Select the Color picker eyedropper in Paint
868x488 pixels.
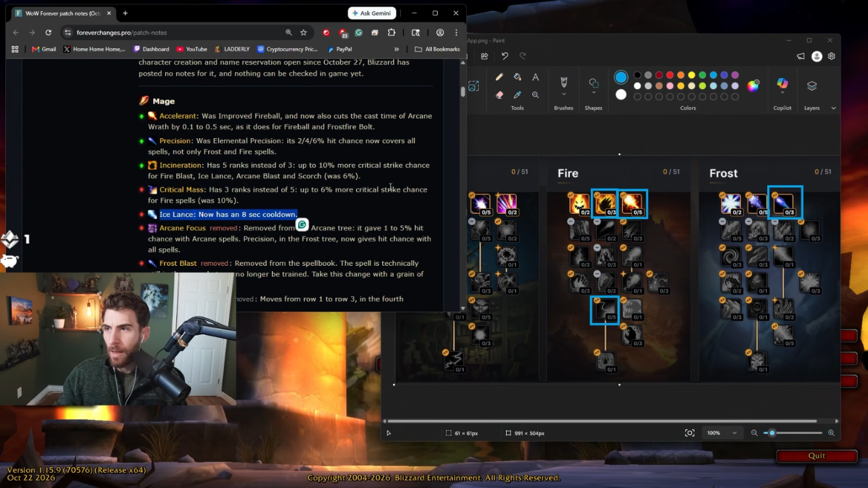coord(517,95)
